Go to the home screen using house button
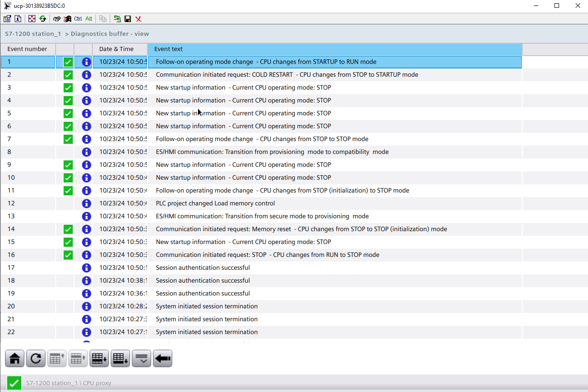This screenshot has width=588, height=392. 15,358
